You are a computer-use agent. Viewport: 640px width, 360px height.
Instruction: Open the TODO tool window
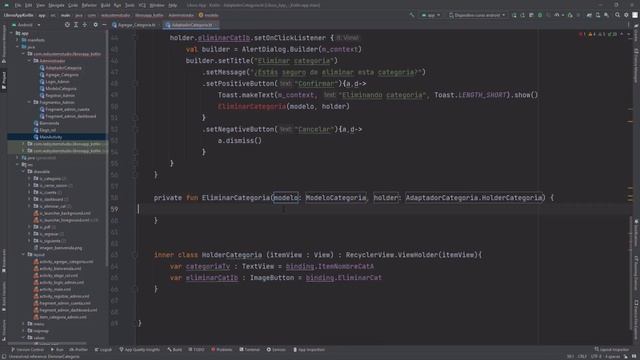pyautogui.click(x=196, y=350)
